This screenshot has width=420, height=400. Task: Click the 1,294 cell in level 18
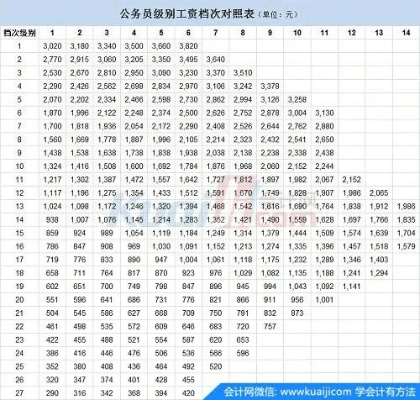click(x=379, y=273)
